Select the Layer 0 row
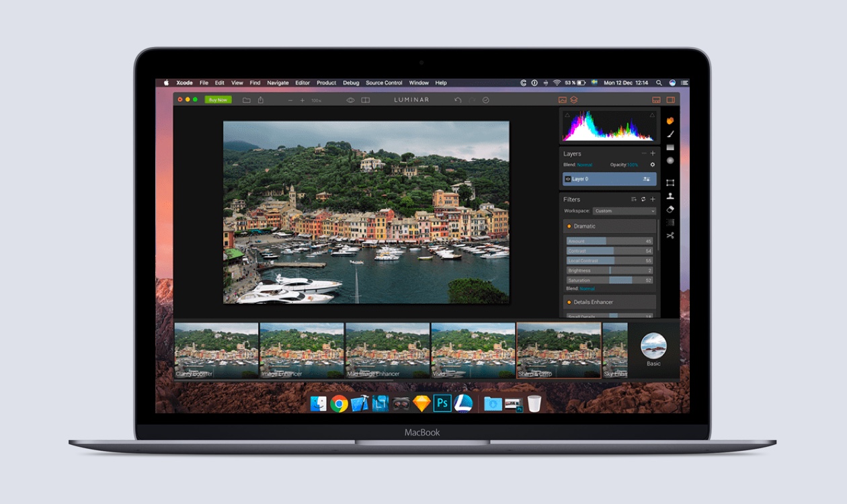The width and height of the screenshot is (847, 504). [610, 179]
